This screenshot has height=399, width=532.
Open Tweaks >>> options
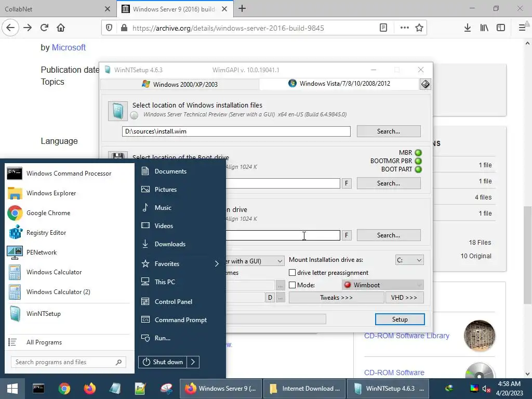336,298
